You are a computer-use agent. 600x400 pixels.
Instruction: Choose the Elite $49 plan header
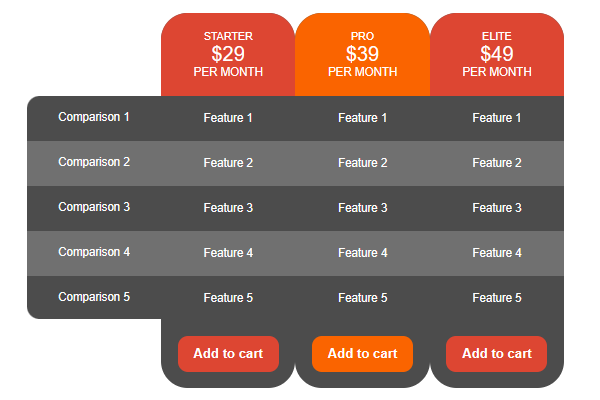496,54
